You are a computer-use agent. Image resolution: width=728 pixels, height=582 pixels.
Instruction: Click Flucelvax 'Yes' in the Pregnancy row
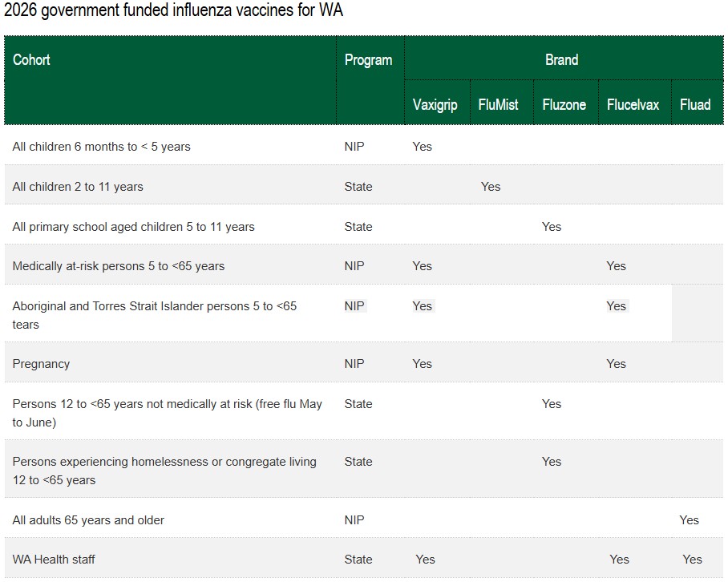point(616,364)
